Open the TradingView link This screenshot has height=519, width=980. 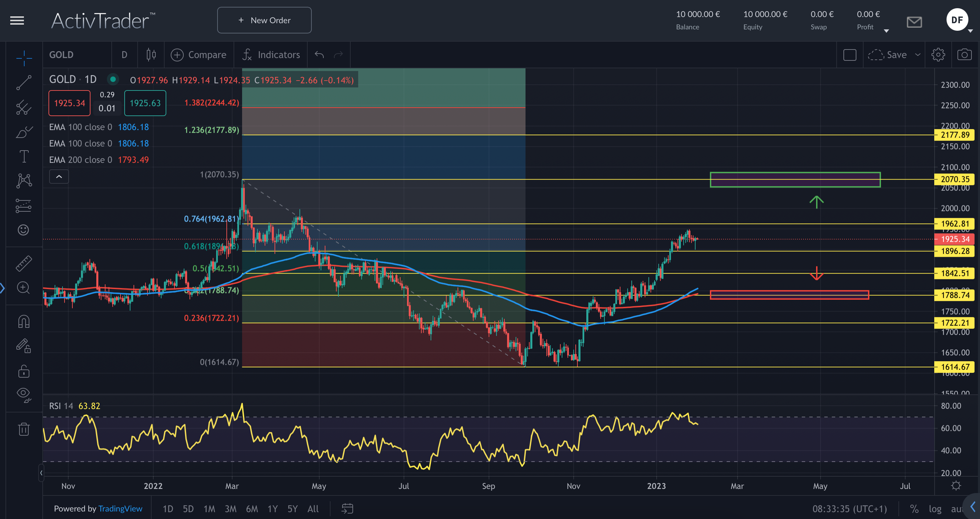pos(120,509)
